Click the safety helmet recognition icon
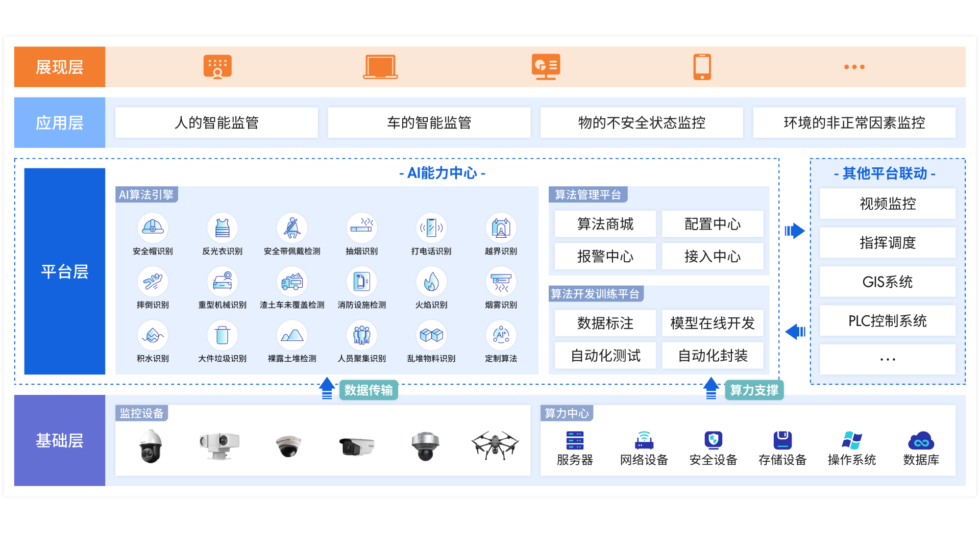980x551 pixels. [153, 228]
